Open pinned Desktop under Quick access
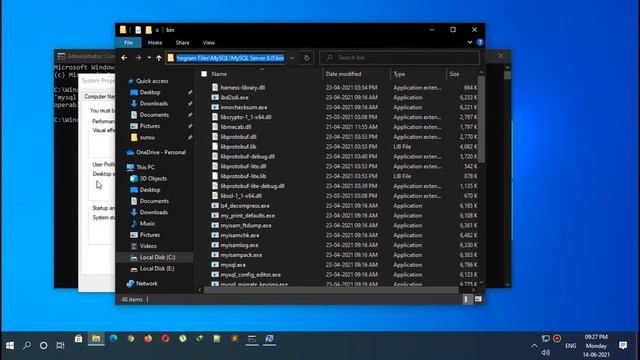The width and height of the screenshot is (640, 360). 150,92
